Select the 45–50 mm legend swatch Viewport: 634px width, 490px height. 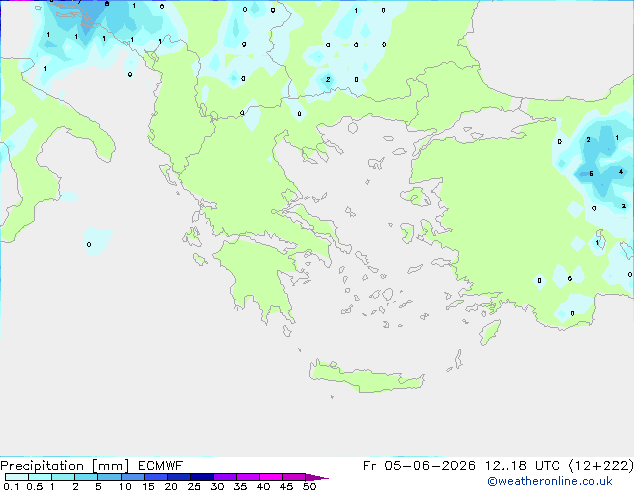click(294, 477)
